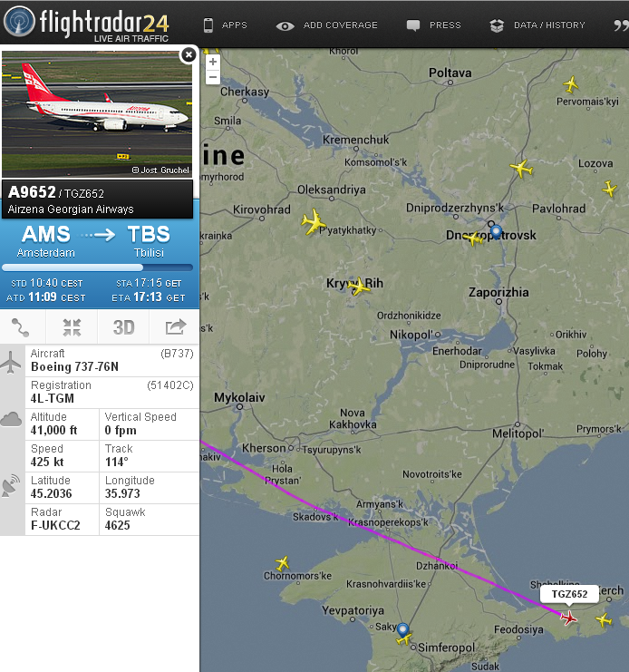
Task: Click the blue airport pin at Dnepropetrovsk
Action: [496, 232]
